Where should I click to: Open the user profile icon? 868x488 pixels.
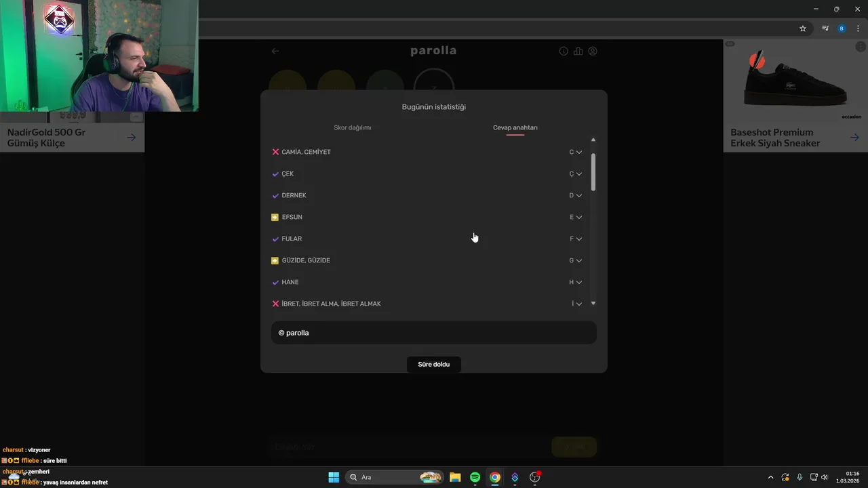pyautogui.click(x=593, y=51)
